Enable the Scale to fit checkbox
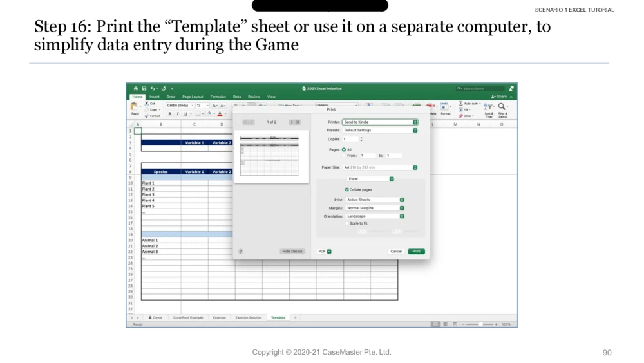This screenshot has height=363, width=644. 345,223
